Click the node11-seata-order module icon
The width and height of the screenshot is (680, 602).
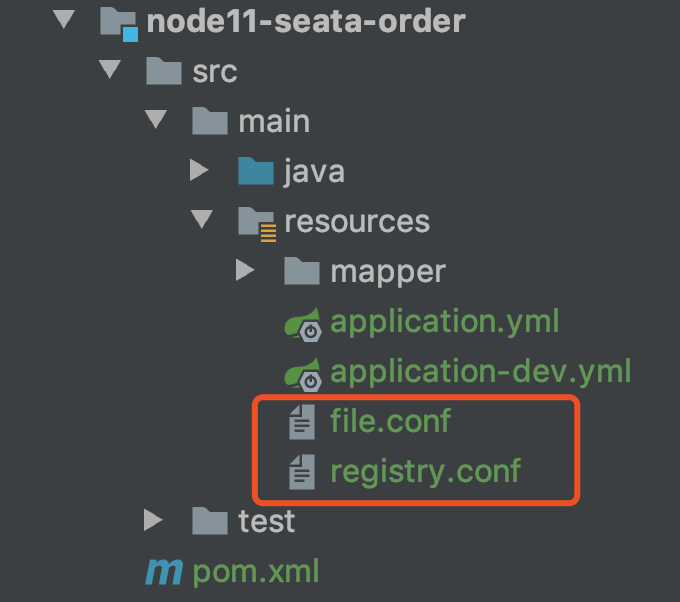[x=119, y=25]
